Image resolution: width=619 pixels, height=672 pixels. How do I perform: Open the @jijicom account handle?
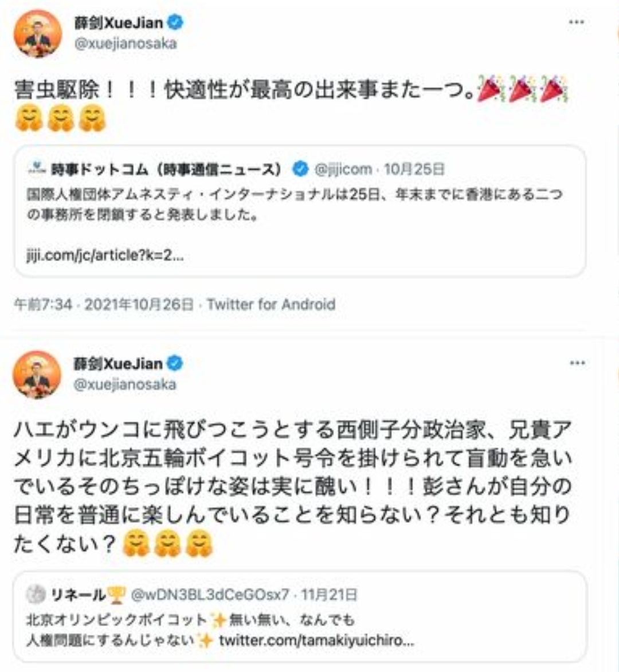pos(343,169)
